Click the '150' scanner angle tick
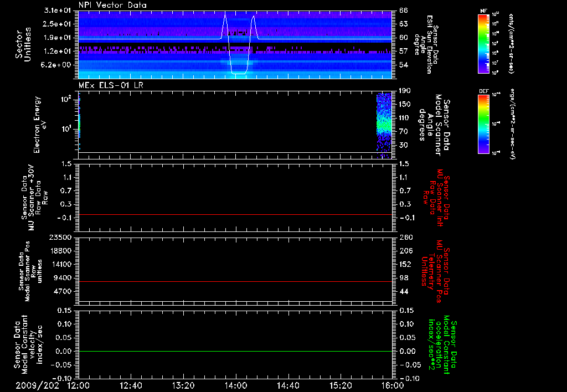The width and height of the screenshot is (567, 392). click(405, 105)
